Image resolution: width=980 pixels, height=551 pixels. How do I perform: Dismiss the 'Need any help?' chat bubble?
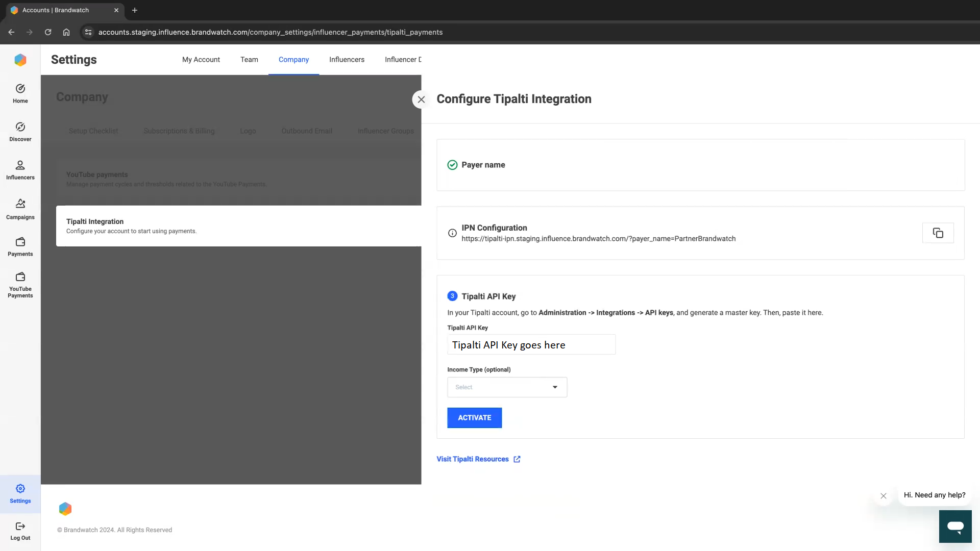[884, 496]
